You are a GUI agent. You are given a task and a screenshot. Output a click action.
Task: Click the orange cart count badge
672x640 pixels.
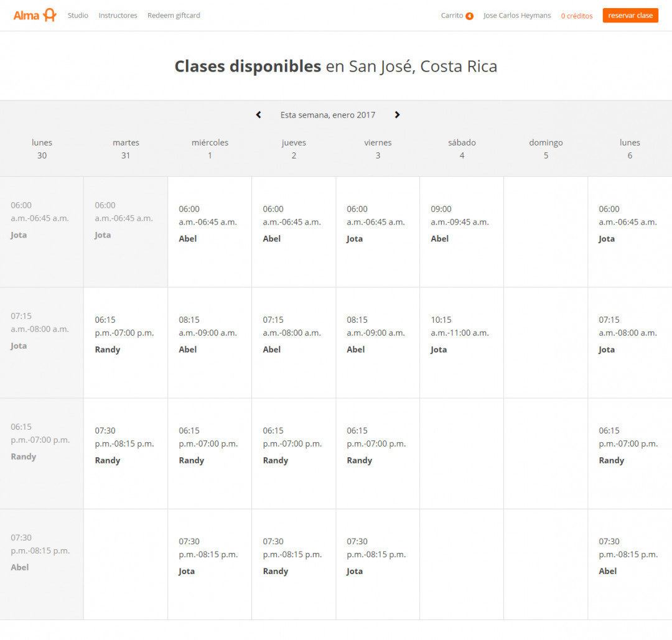coord(469,16)
